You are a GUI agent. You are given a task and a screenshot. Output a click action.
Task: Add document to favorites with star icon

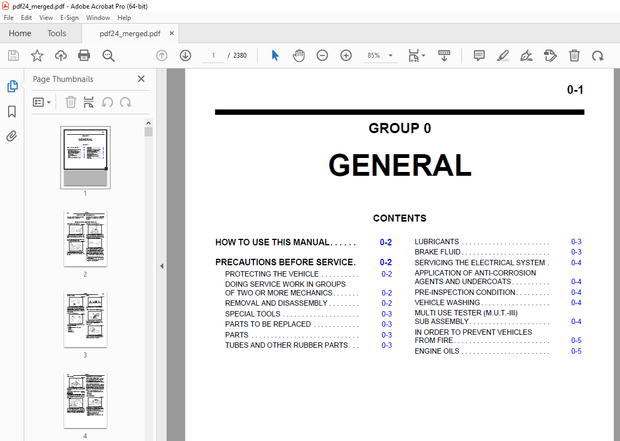37,55
